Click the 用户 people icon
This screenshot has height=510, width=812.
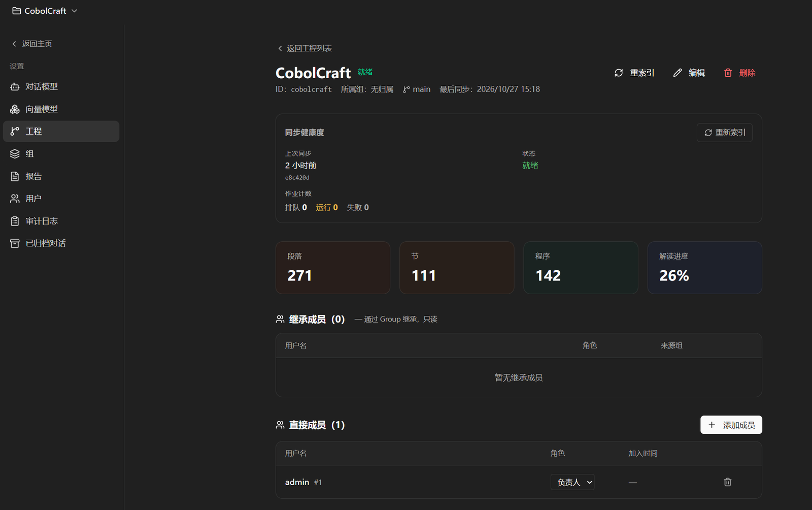(15, 199)
